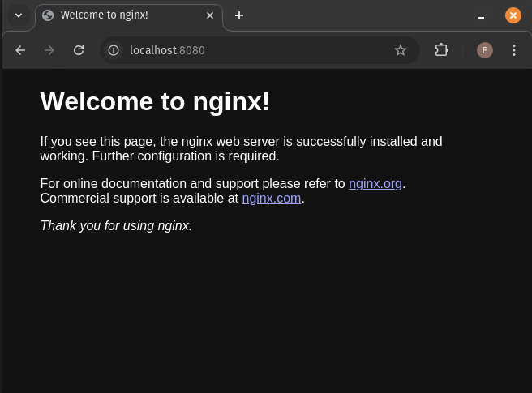Open the Chrome three-dot menu

(x=514, y=50)
